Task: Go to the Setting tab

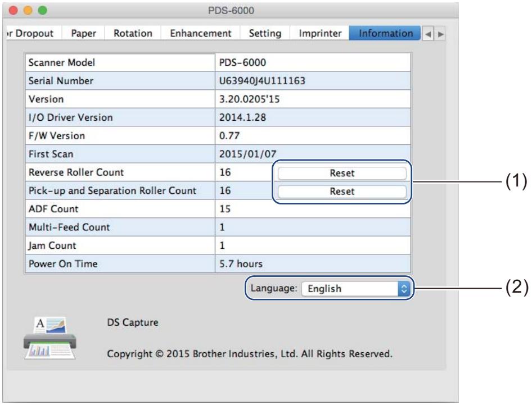Action: tap(265, 33)
